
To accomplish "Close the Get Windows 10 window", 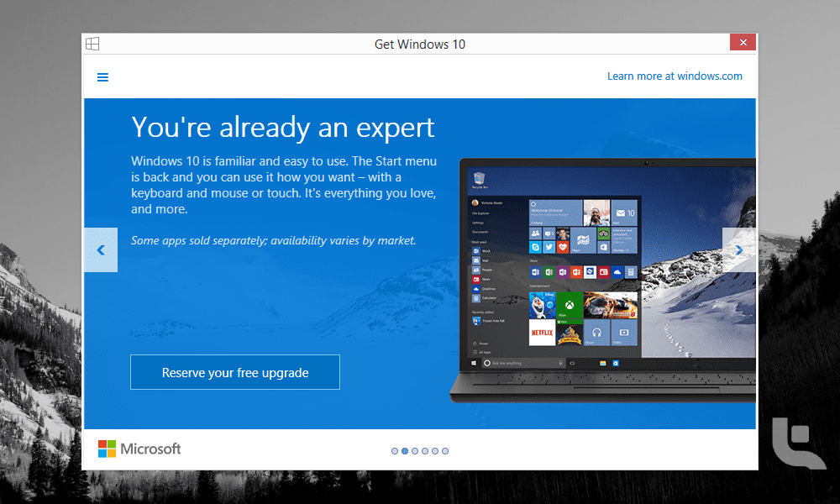I will pos(743,42).
